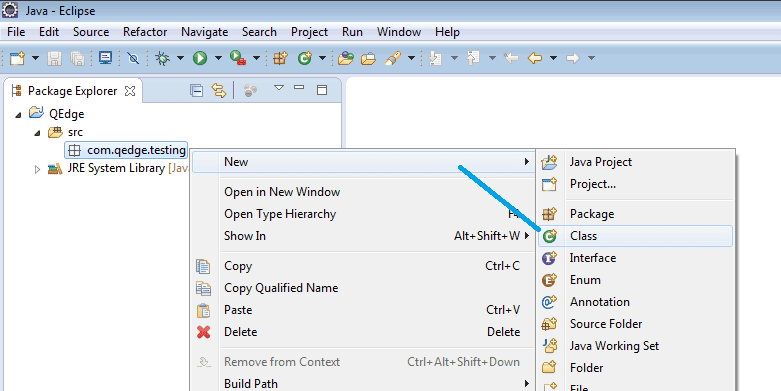Click Copy Qualified Name in context menu
This screenshot has height=391, width=781.
(x=281, y=288)
